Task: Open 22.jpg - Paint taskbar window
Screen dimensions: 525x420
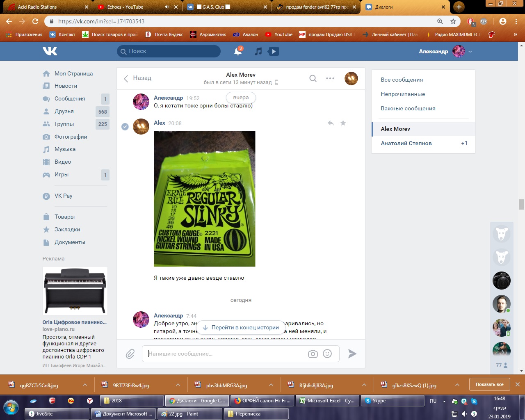Action: 190,414
